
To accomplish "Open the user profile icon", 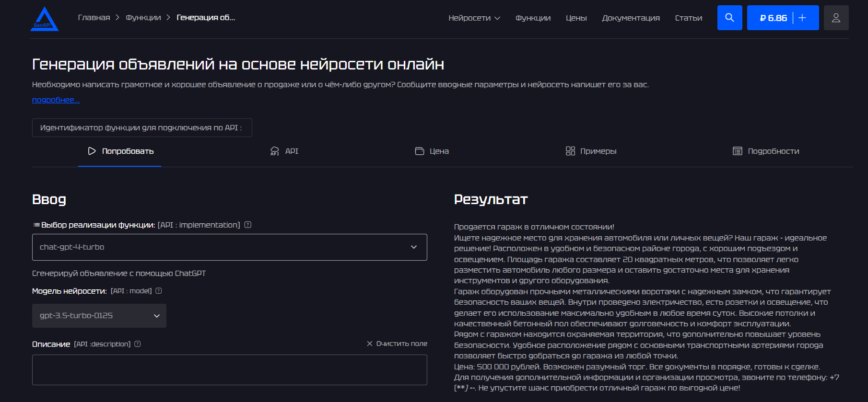I will click(x=836, y=18).
